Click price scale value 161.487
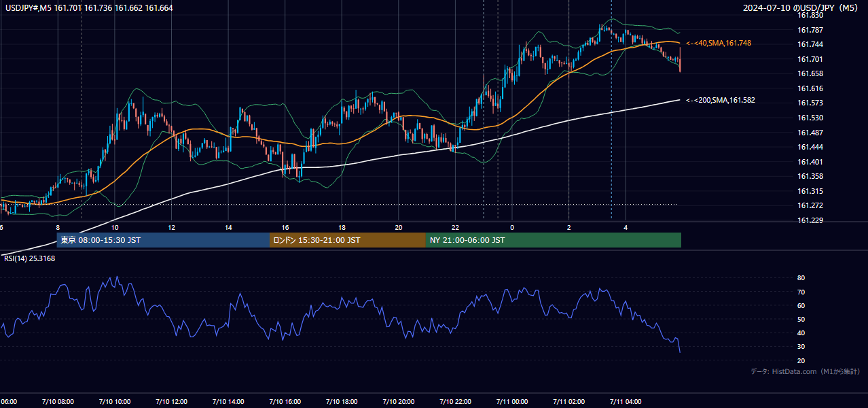Viewport: 868px width, 408px height. [x=810, y=133]
